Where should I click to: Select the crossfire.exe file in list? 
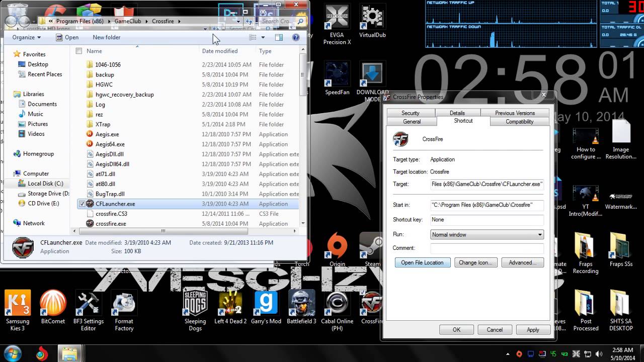point(111,224)
